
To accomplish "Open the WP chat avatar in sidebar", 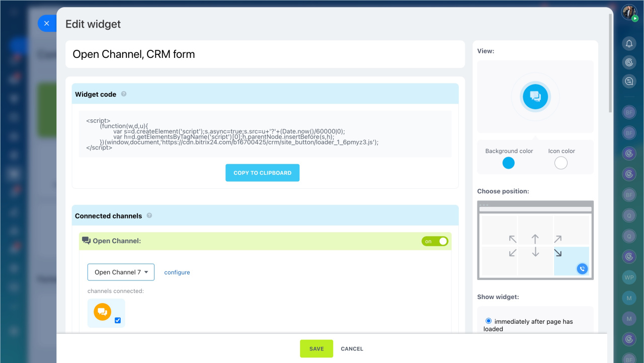I will click(x=629, y=277).
